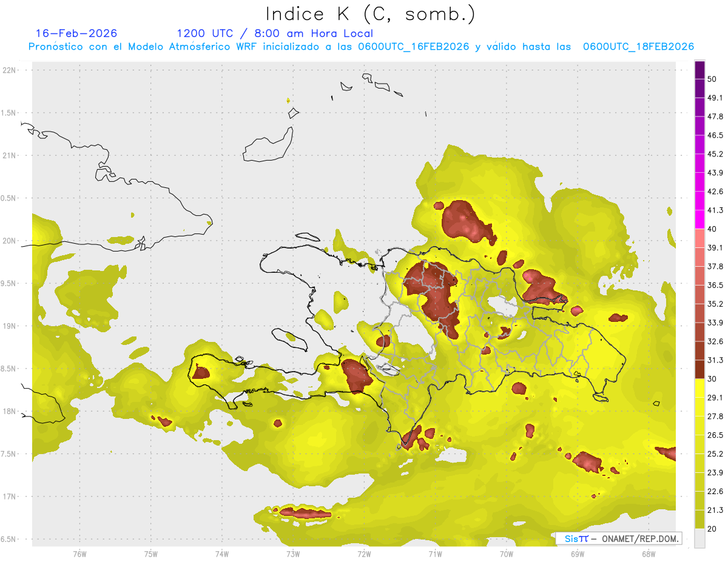Click the 'Indice K (C, somb.)' title
This screenshot has width=728, height=562.
(x=371, y=14)
